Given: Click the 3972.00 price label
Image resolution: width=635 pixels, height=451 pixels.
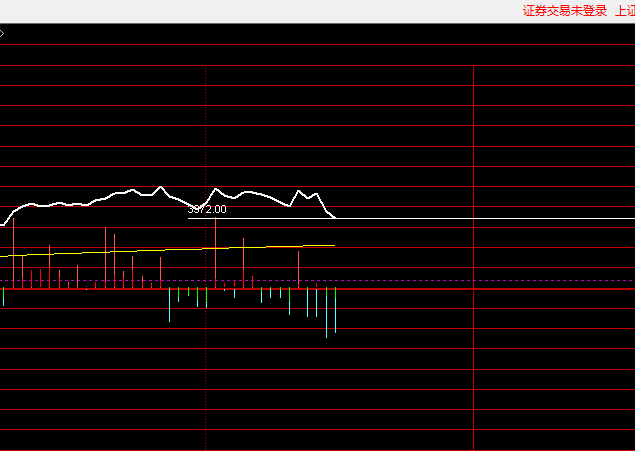Looking at the screenshot, I should click(207, 209).
